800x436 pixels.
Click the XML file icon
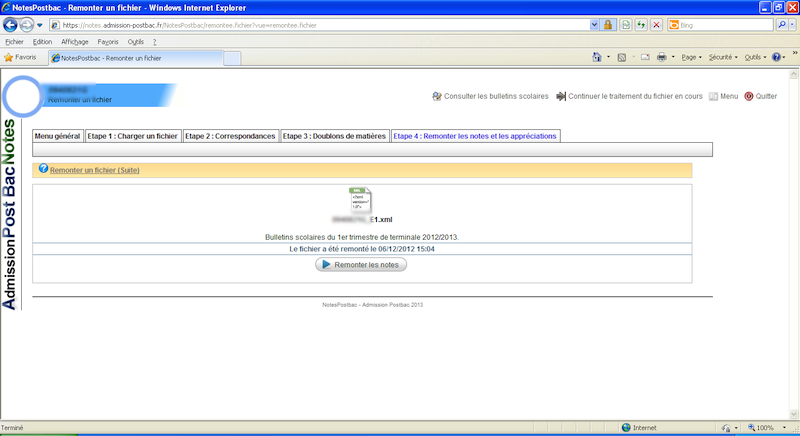click(361, 201)
